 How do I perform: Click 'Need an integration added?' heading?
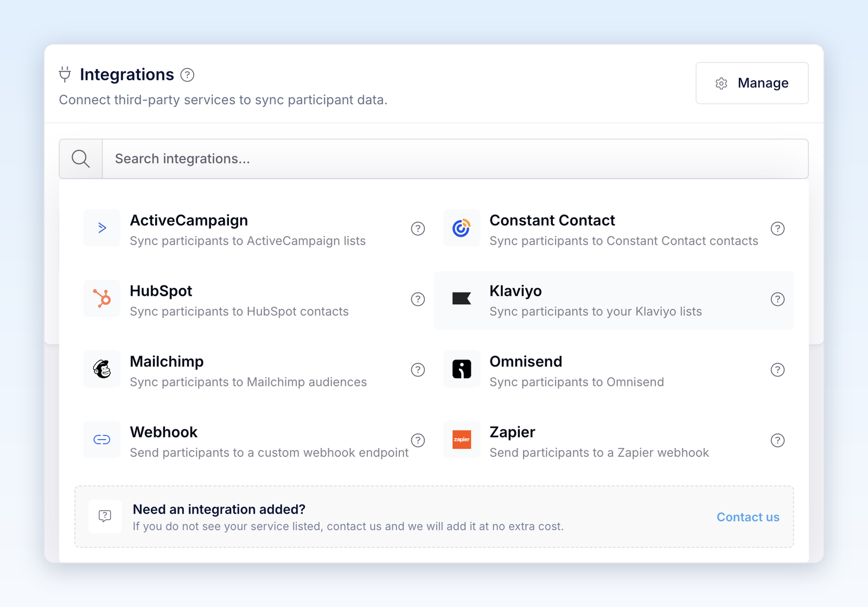pyautogui.click(x=219, y=509)
